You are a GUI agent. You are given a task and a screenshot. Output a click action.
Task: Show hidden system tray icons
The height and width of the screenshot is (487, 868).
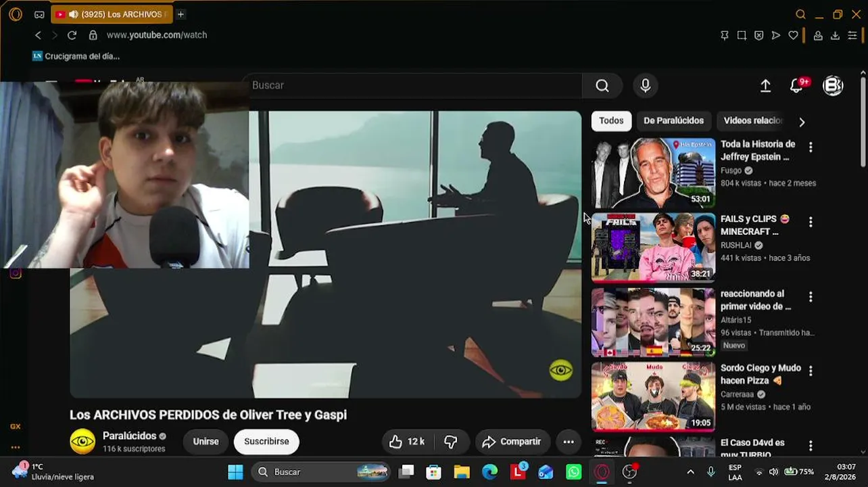[690, 471]
